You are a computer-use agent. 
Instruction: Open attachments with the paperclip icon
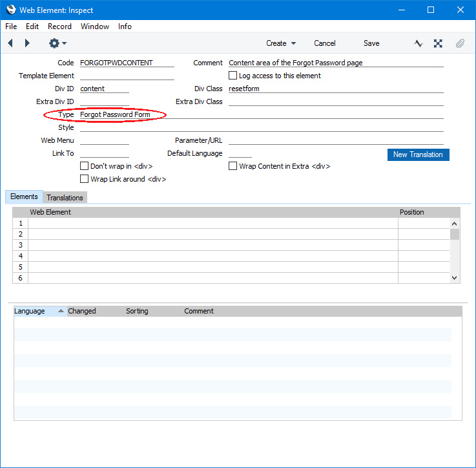460,43
